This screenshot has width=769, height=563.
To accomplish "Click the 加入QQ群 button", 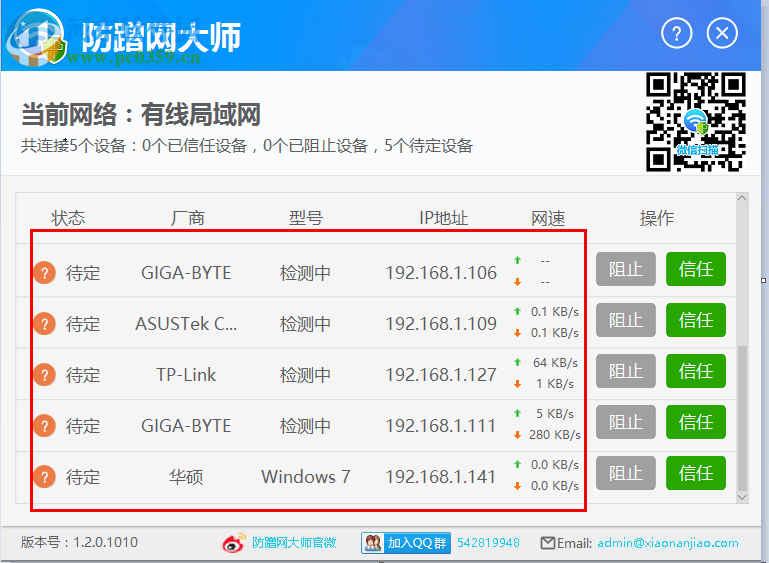I will point(406,543).
